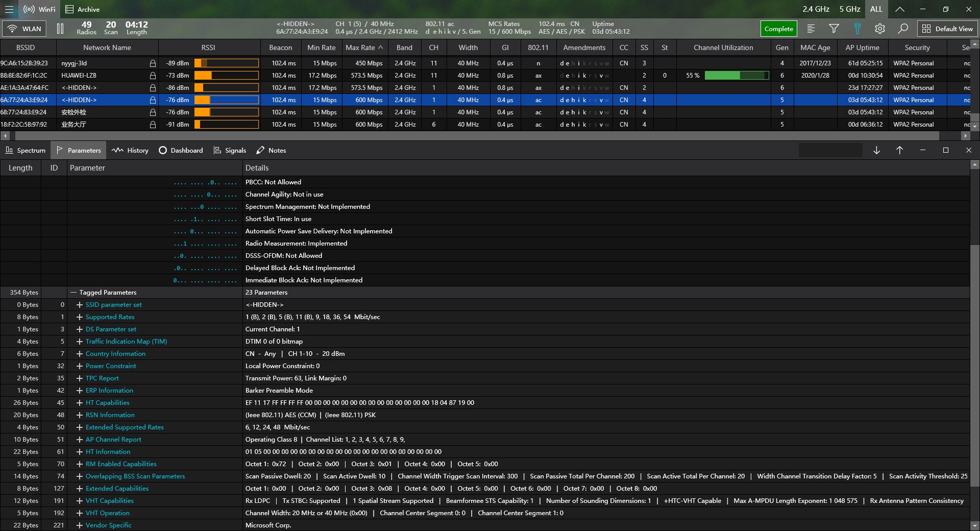Sort by Channel Utilization column header
This screenshot has width=980, height=531.
coord(723,47)
